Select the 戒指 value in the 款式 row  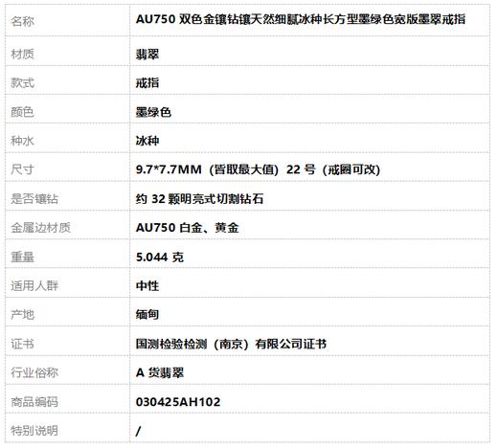[147, 83]
